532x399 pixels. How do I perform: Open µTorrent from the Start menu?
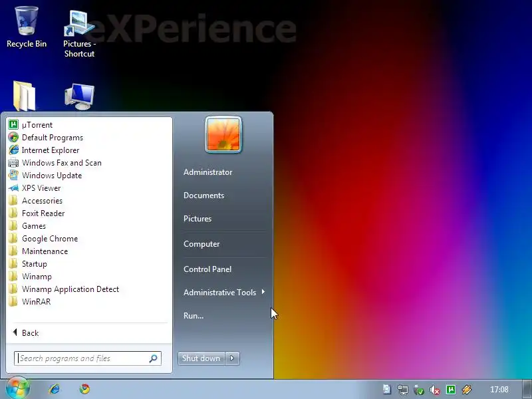click(x=88, y=125)
